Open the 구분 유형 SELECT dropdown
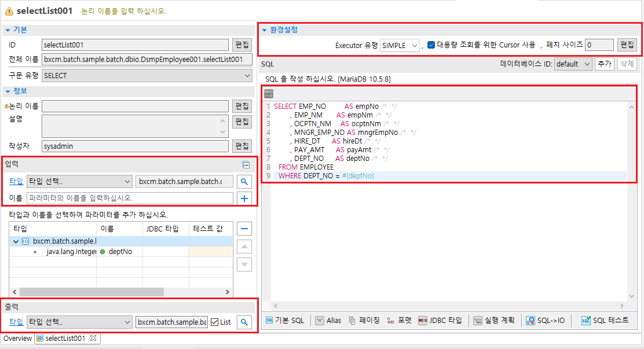 [248, 75]
